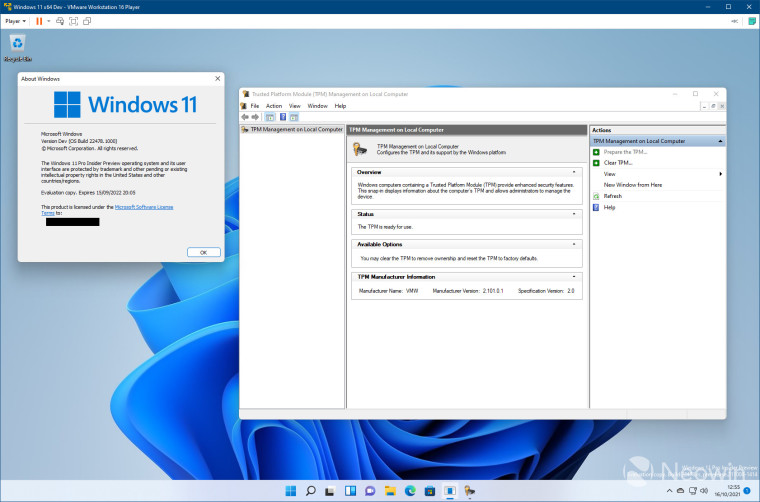Click the OneDrive cloud tray icon
The image size is (760, 502).
[681, 491]
